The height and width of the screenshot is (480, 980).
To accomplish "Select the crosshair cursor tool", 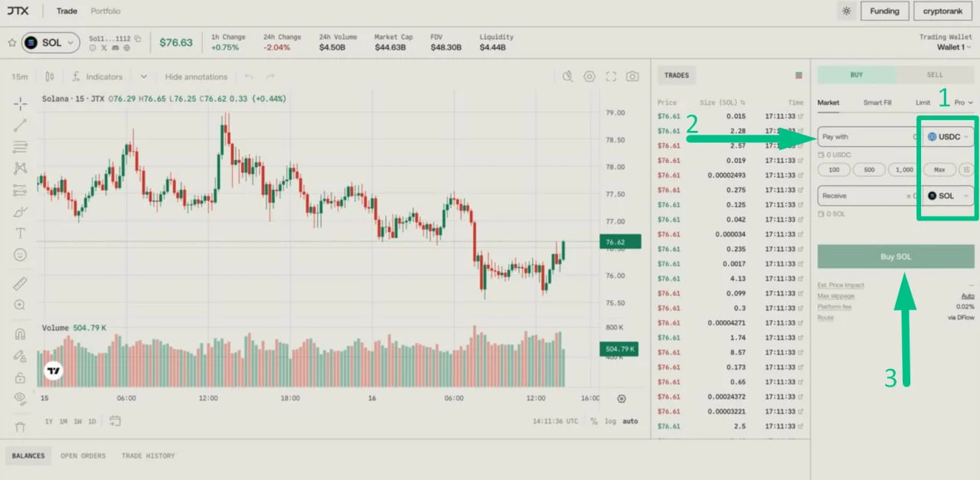I will pos(20,103).
